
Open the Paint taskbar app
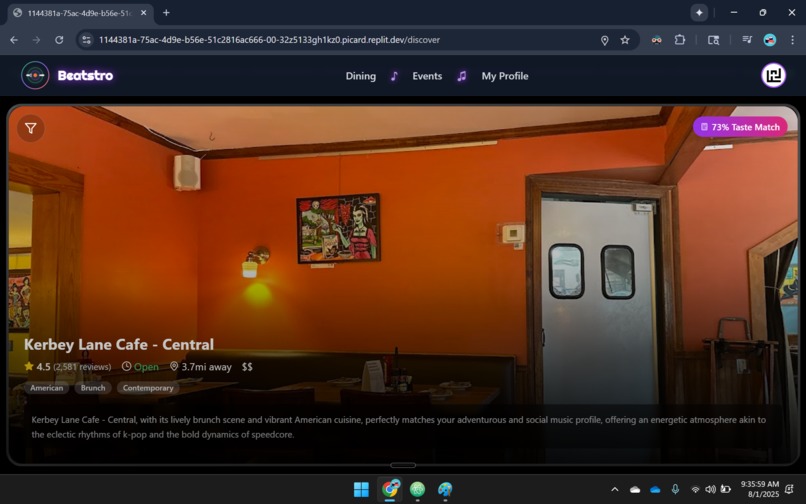click(x=445, y=489)
